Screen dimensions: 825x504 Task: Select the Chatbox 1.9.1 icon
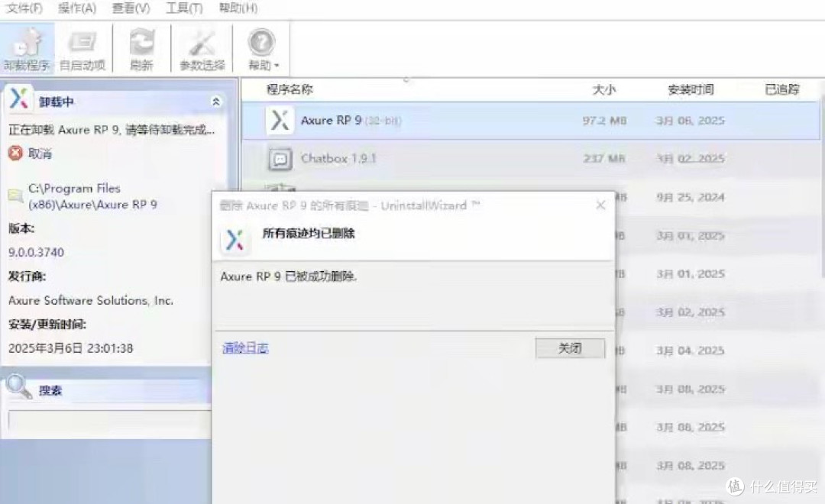click(280, 158)
